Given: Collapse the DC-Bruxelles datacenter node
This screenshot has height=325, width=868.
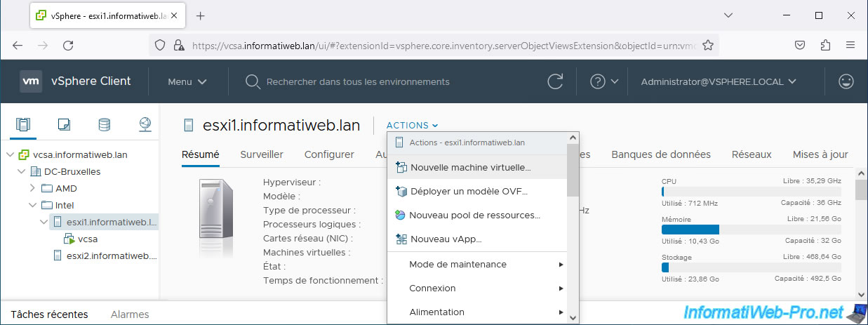Looking at the screenshot, I should 21,171.
